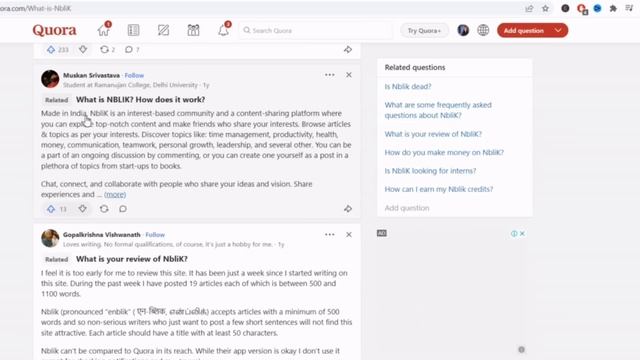Focus the Search Quora field
The image size is (640, 360).
316,30
